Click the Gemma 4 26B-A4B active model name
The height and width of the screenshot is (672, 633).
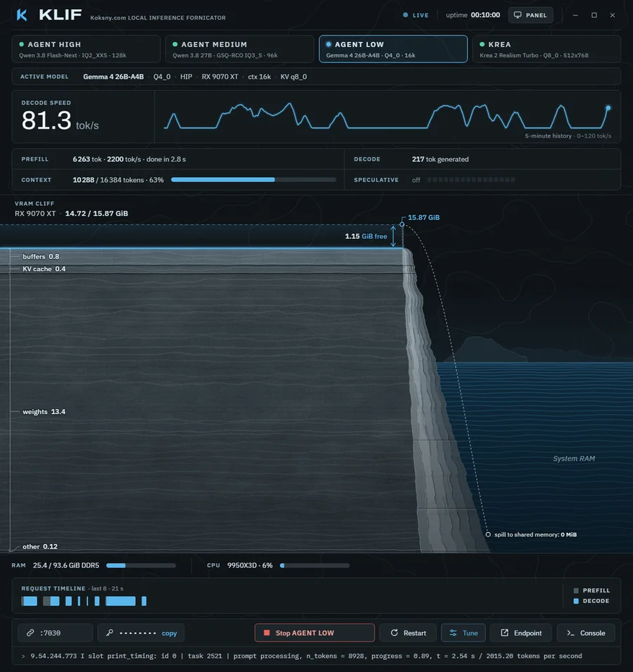coord(113,77)
